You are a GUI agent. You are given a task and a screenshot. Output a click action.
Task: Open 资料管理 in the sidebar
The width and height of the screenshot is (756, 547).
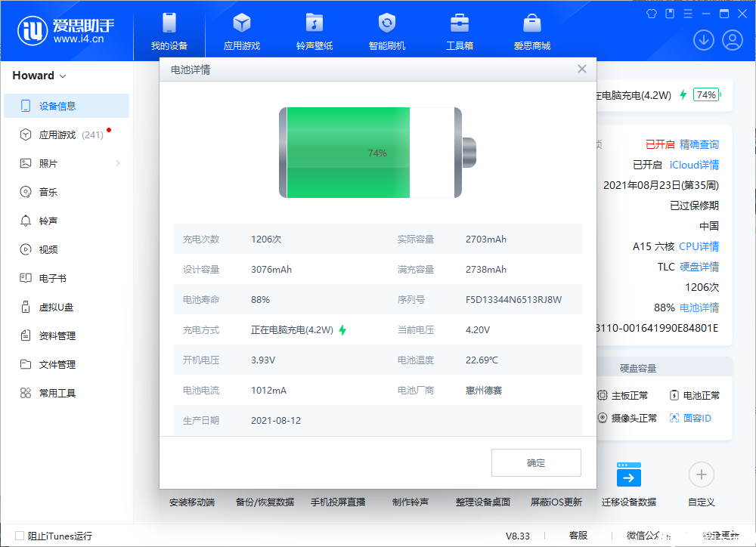point(67,336)
